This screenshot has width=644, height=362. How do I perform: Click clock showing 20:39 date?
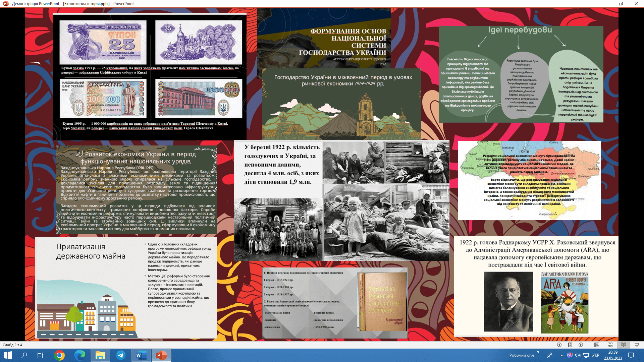(x=613, y=355)
